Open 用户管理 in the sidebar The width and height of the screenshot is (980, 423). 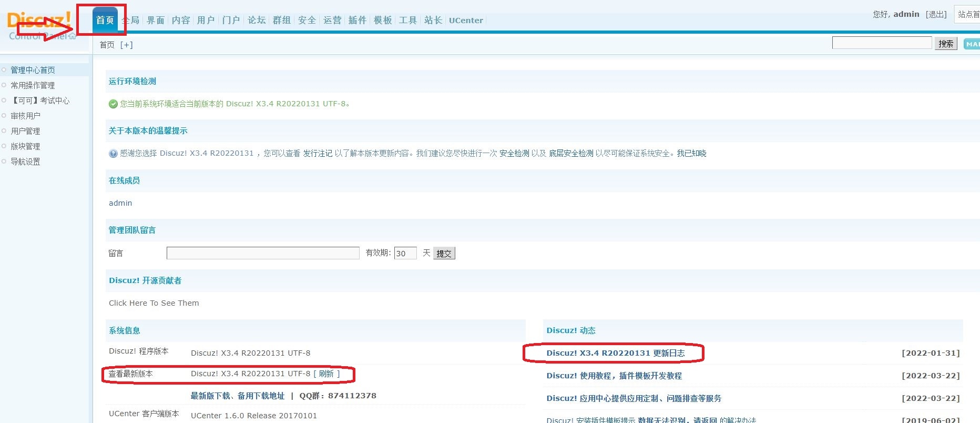(25, 131)
